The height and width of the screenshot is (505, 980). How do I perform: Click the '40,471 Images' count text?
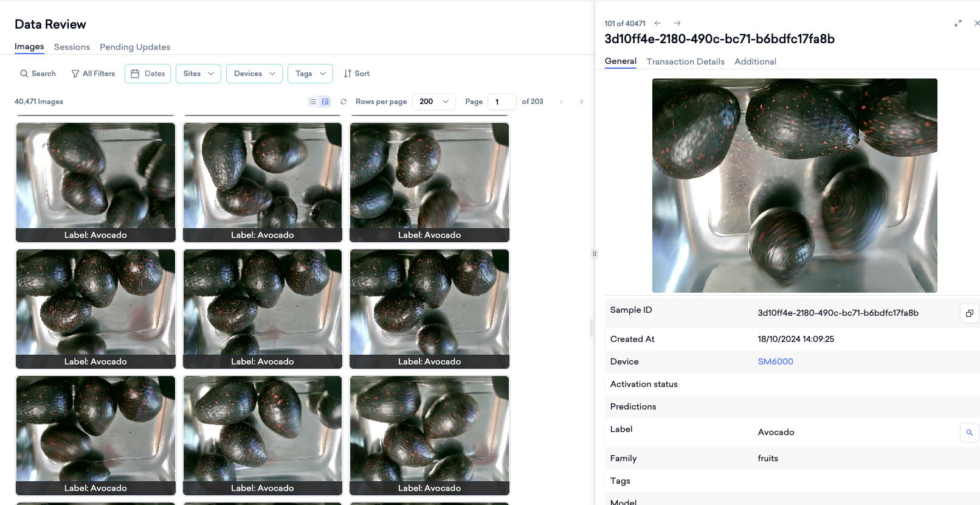[39, 102]
